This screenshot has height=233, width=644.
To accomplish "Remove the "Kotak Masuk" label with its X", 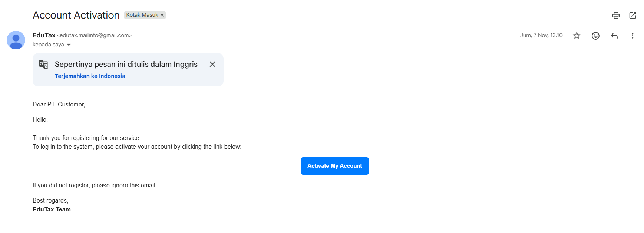I will click(162, 15).
